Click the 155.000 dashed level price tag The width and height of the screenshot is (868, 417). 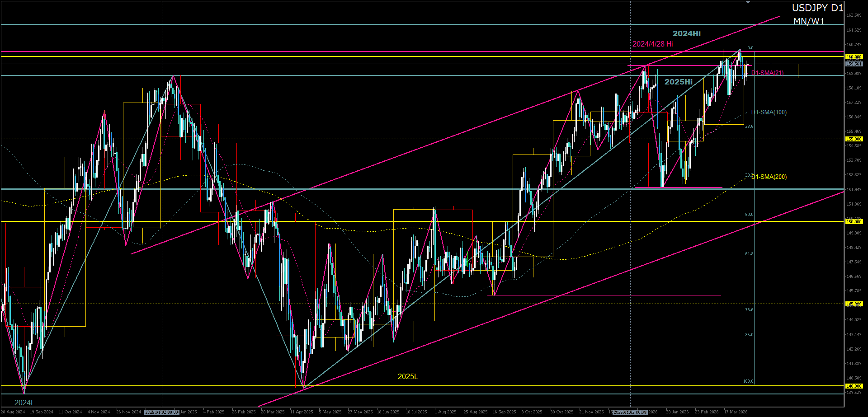point(854,139)
